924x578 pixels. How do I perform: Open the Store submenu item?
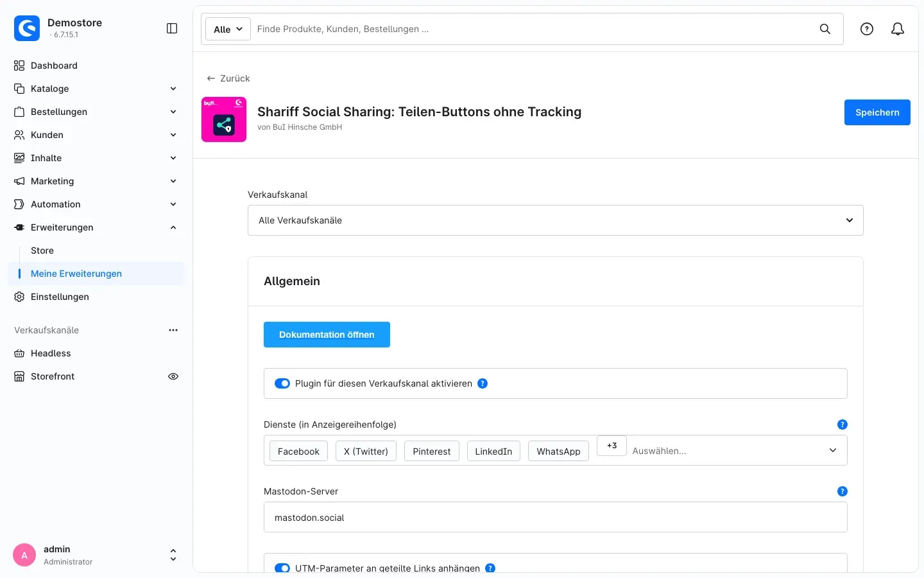point(42,250)
